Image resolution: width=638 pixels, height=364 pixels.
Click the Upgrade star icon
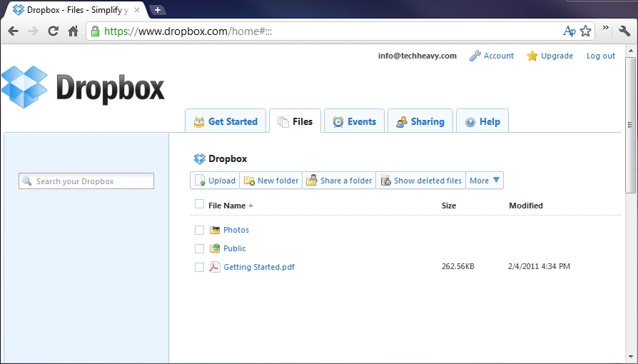click(x=532, y=56)
